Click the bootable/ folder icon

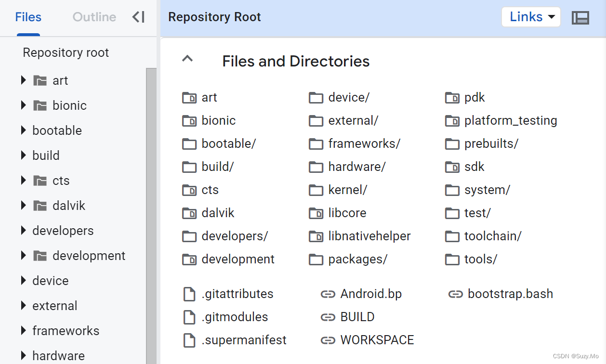point(189,144)
